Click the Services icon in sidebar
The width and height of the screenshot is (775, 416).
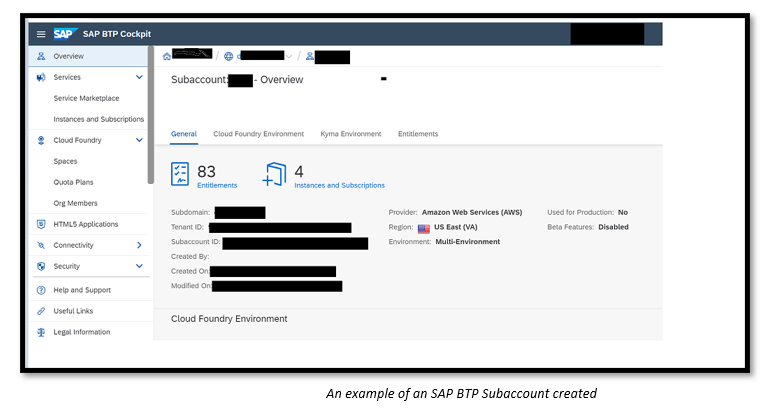click(41, 77)
